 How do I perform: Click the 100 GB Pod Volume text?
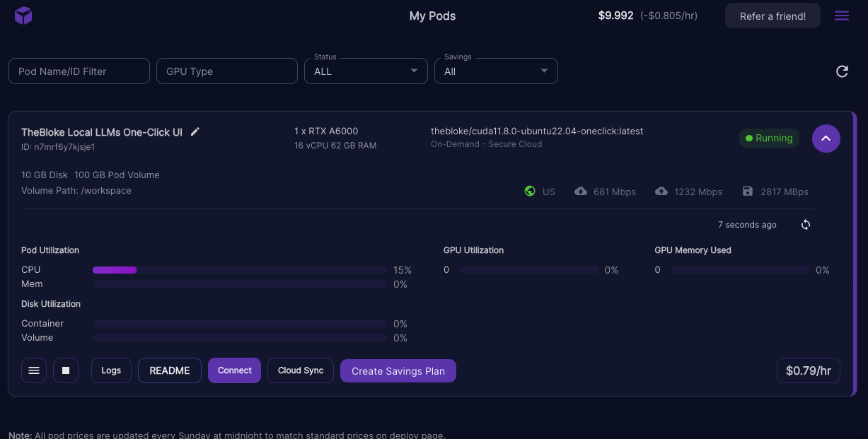coord(117,175)
